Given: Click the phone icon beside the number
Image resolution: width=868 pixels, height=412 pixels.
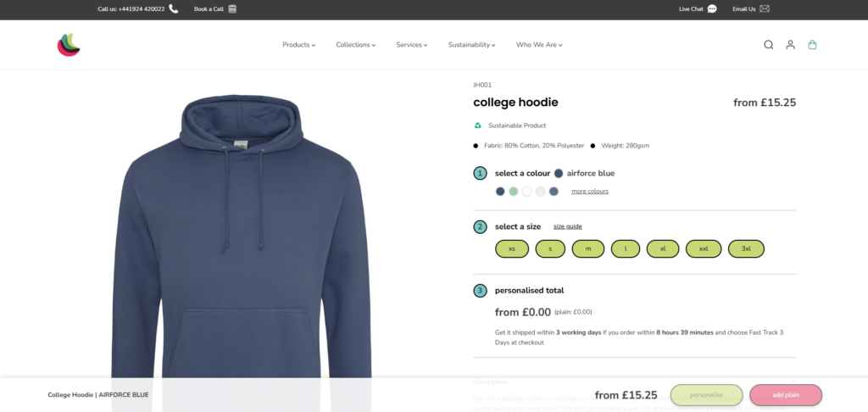Looking at the screenshot, I should click(x=174, y=8).
